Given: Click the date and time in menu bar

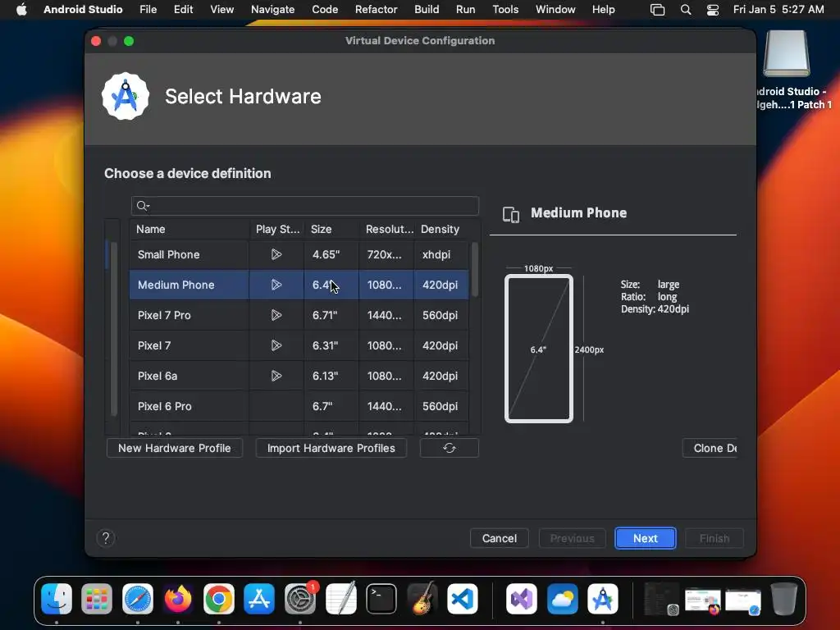Looking at the screenshot, I should tap(778, 10).
